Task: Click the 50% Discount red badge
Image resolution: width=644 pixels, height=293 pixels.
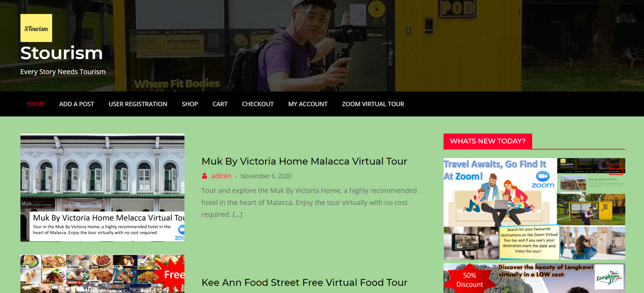Action: (x=469, y=279)
